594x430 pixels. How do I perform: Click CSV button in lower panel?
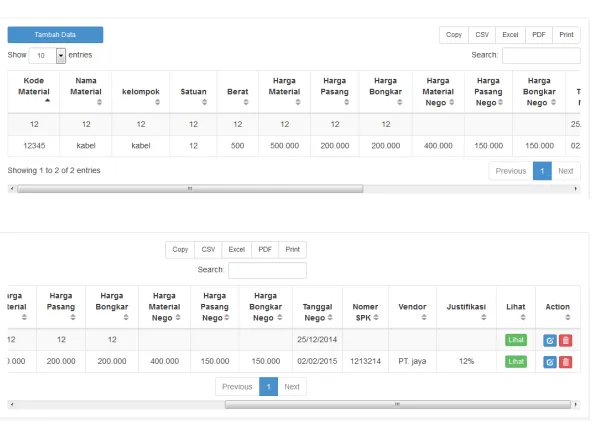click(x=208, y=250)
